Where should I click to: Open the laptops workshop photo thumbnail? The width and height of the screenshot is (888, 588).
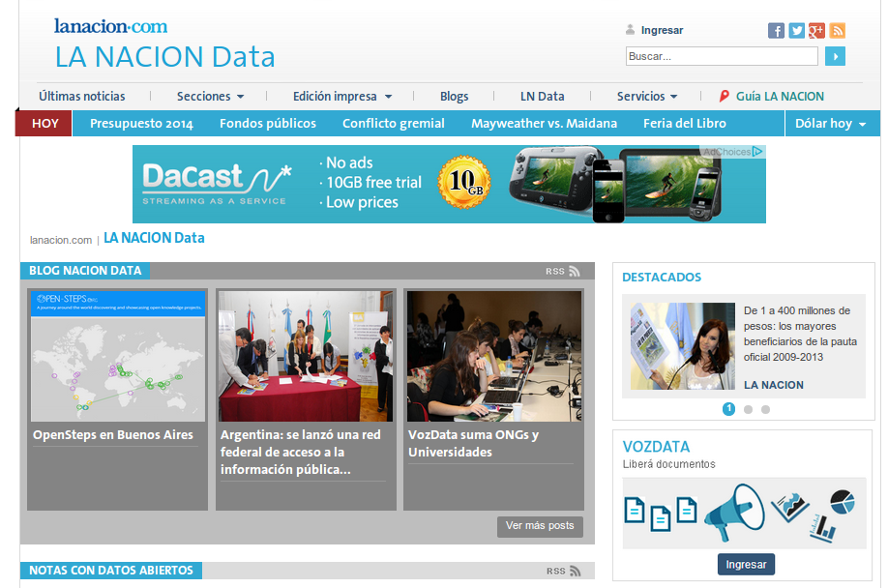coord(494,356)
